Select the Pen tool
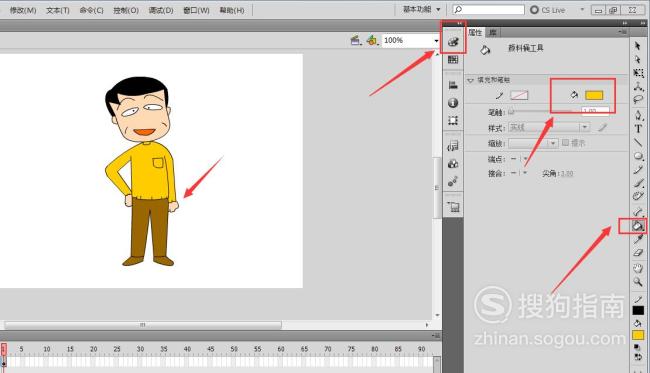Viewport: 650px width, 373px height. (x=638, y=115)
